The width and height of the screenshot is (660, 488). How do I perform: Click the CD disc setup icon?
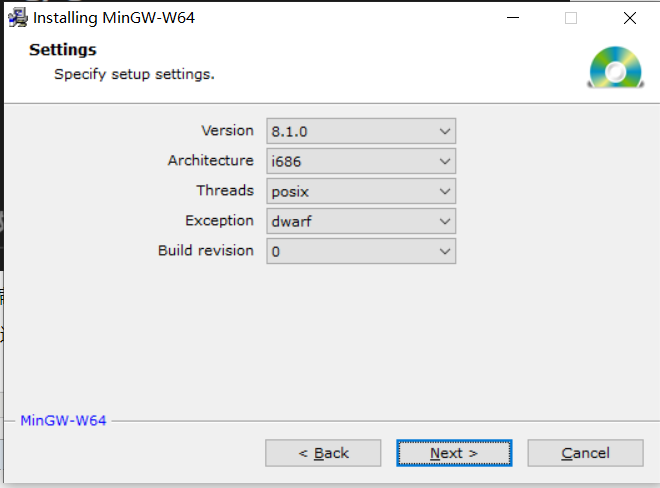(x=615, y=67)
